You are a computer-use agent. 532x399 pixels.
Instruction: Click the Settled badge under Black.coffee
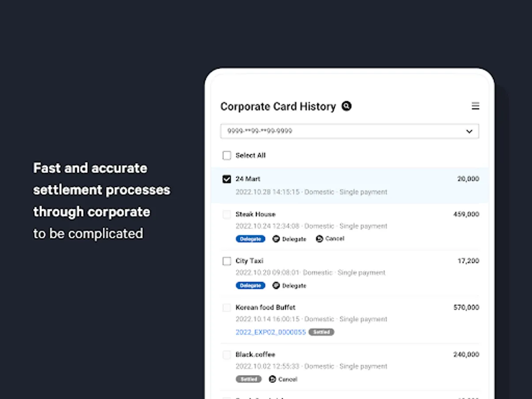tap(249, 379)
